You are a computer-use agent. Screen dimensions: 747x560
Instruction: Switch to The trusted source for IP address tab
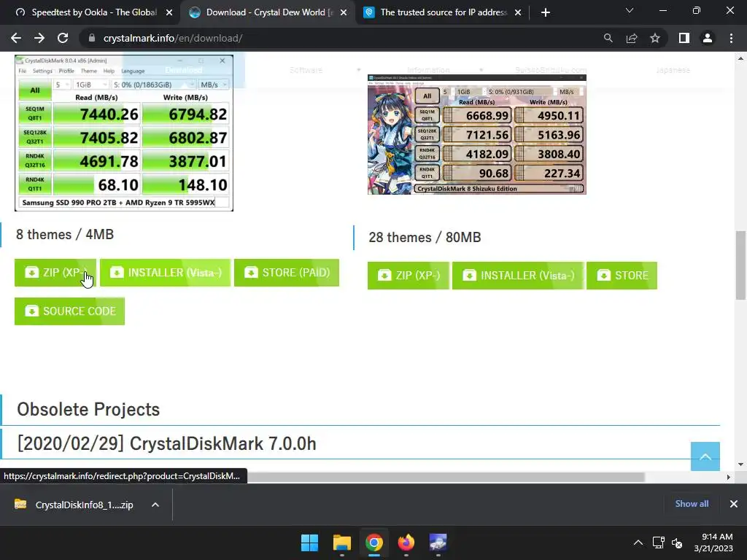(x=443, y=13)
